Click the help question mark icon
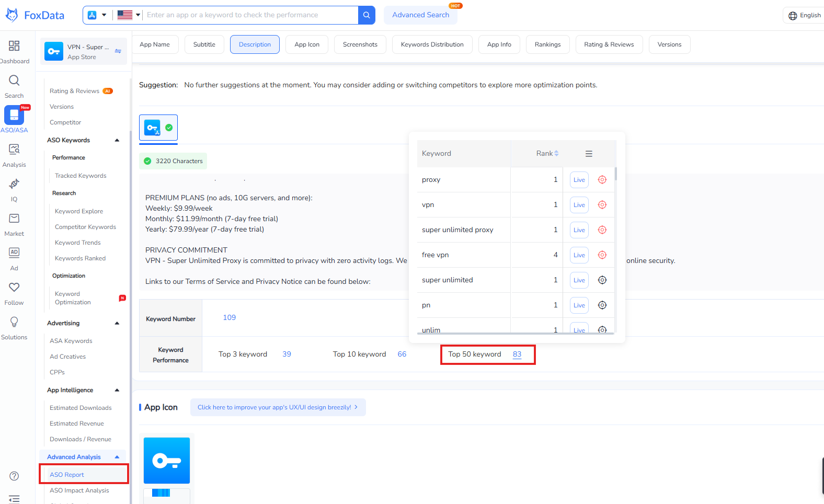 pos(14,476)
